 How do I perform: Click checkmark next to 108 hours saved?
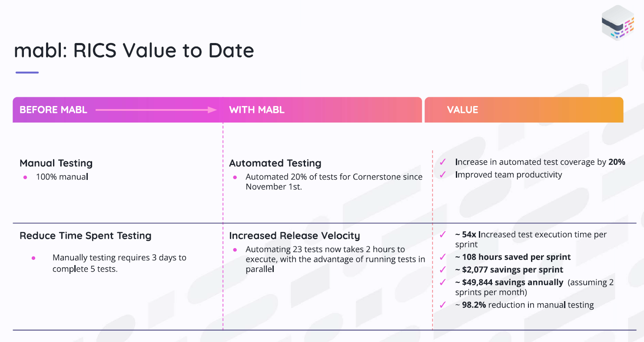click(x=443, y=257)
